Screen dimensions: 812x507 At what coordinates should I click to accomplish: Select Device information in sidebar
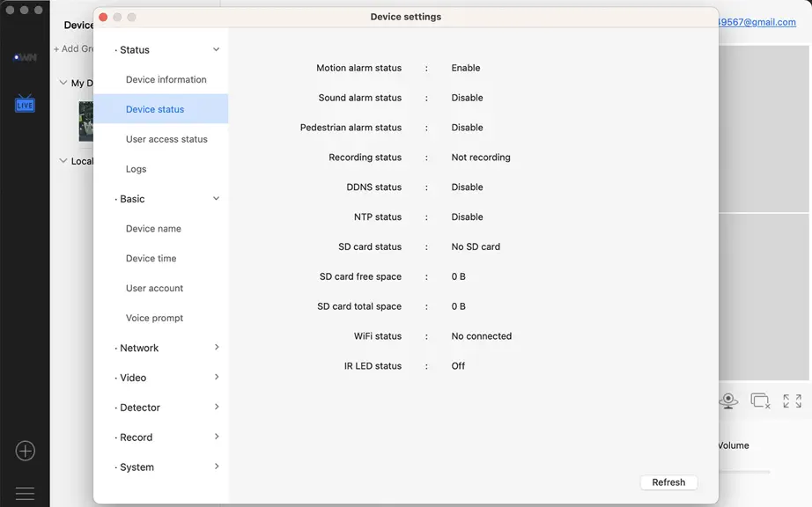166,80
